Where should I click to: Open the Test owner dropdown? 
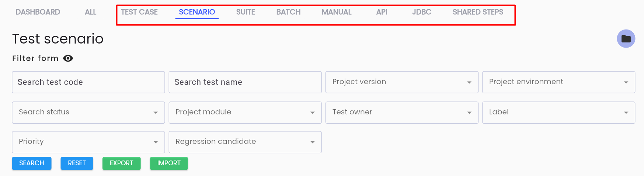click(402, 113)
